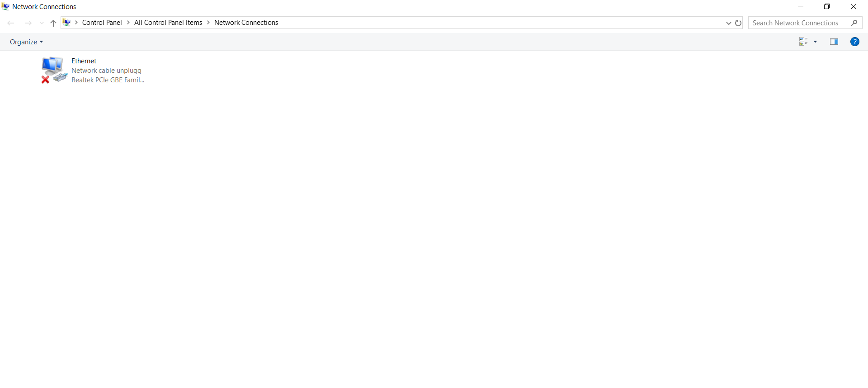The width and height of the screenshot is (868, 388).
Task: Open the recent locations dropdown arrow
Action: (42, 23)
